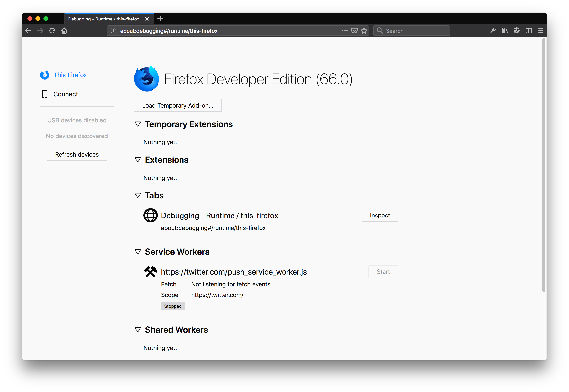Collapse the Temporary Extensions section
The width and height of the screenshot is (569, 392).
tap(138, 124)
